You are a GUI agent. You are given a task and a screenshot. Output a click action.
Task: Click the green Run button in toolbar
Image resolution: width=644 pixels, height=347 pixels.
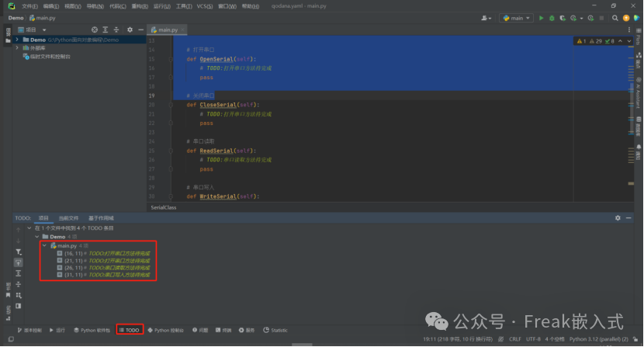pos(542,17)
